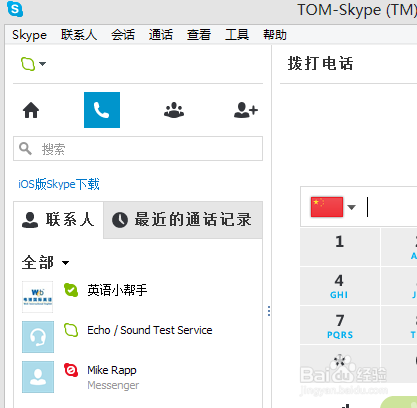The width and height of the screenshot is (417, 408).
Task: Open the 工具 menu
Action: [x=237, y=35]
